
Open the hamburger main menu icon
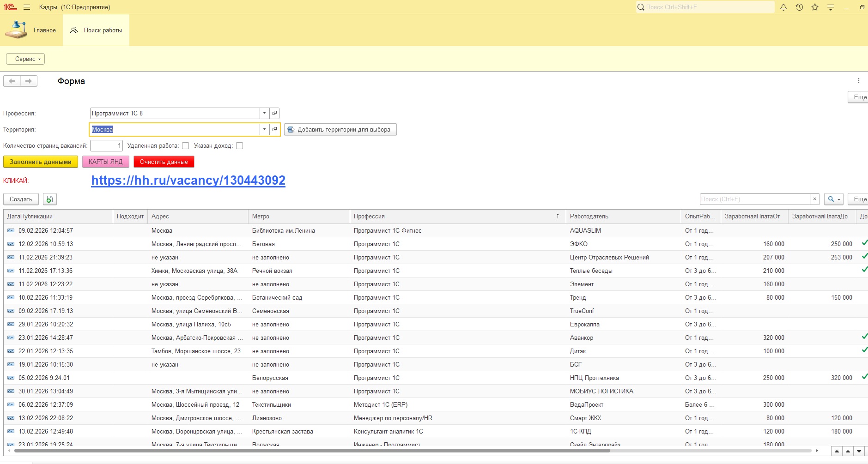[27, 7]
